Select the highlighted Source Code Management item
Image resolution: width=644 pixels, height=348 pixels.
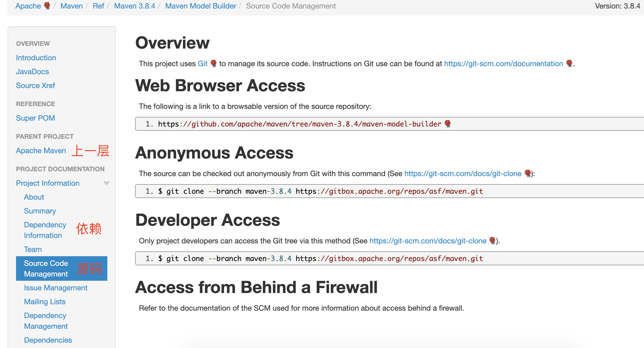pos(62,268)
